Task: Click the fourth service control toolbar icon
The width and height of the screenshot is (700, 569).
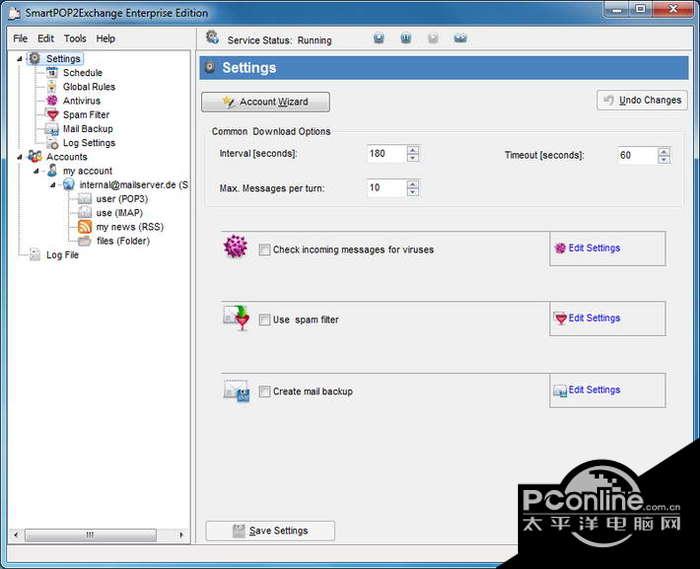Action: pos(460,38)
